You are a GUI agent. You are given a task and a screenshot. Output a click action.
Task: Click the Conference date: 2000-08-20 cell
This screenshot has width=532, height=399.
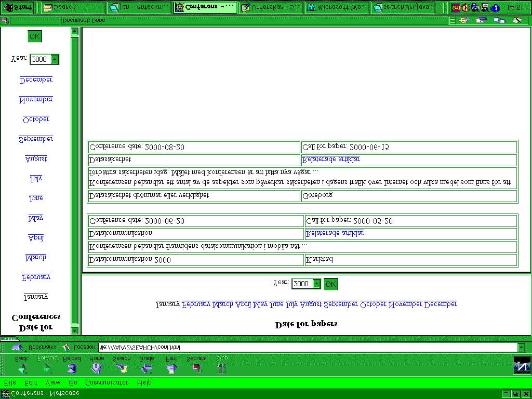coord(194,147)
